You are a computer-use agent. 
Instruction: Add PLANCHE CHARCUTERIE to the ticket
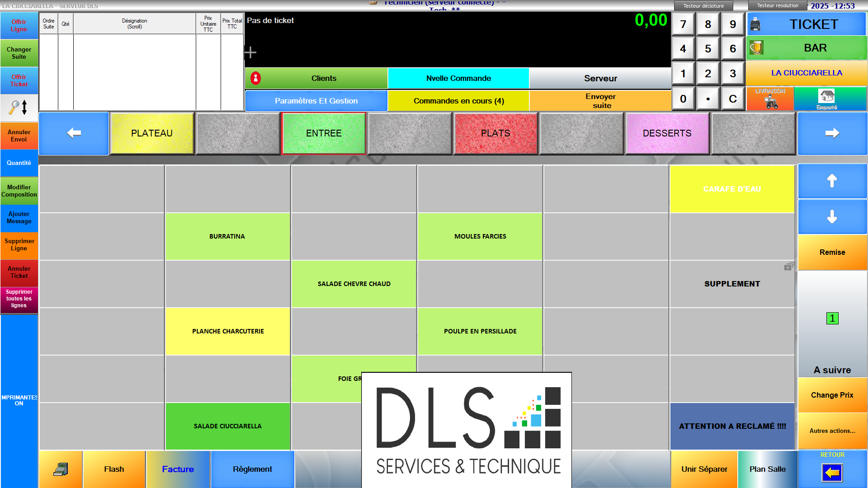pos(227,331)
